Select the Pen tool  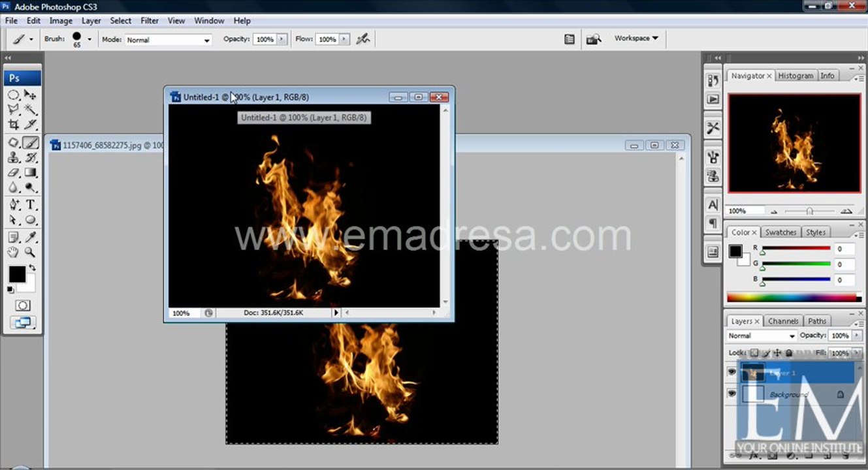[x=14, y=205]
